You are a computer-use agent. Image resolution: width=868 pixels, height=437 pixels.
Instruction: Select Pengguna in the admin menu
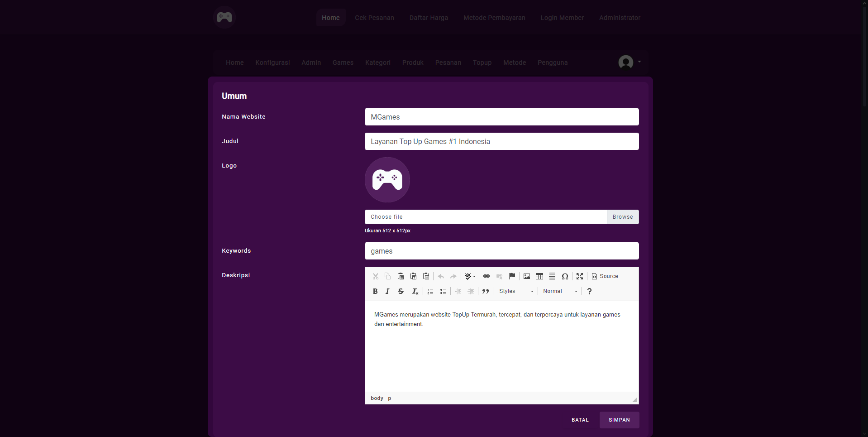coord(553,62)
